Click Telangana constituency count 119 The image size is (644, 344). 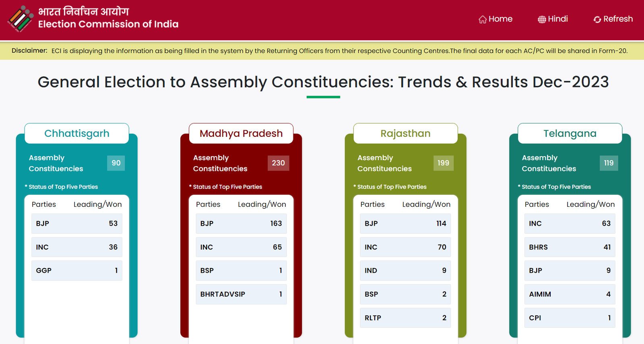(609, 163)
